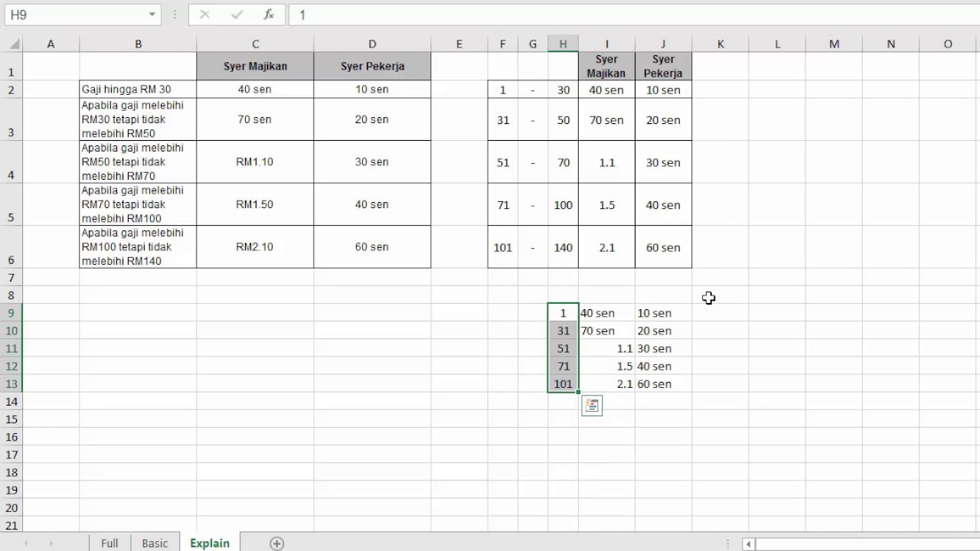980x551 pixels.
Task: Select column D header
Action: click(372, 44)
